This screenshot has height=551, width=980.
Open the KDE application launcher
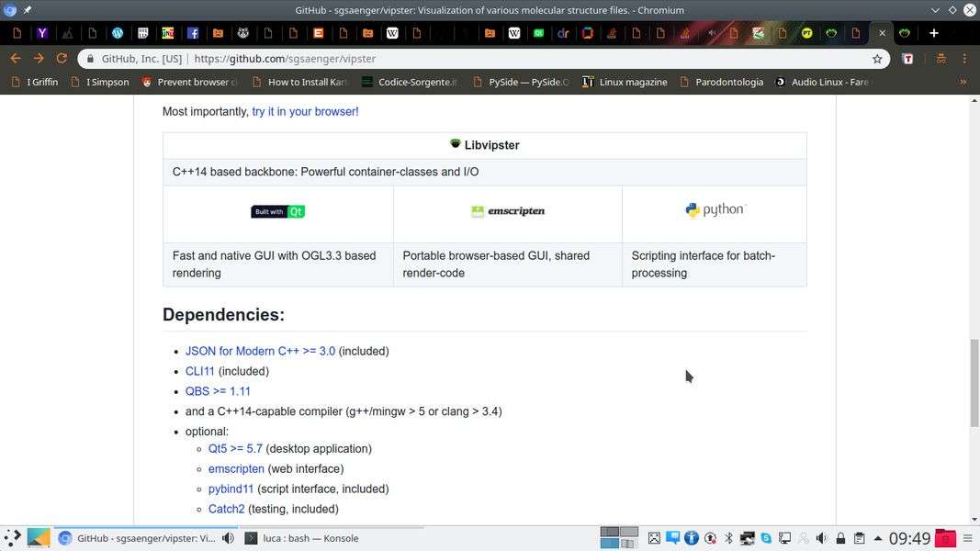point(12,538)
